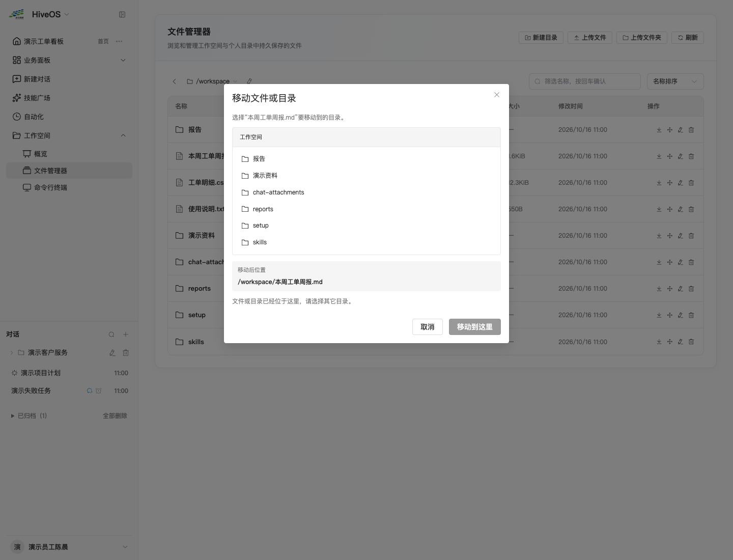Click the download icon in the 报告 row

tap(659, 130)
